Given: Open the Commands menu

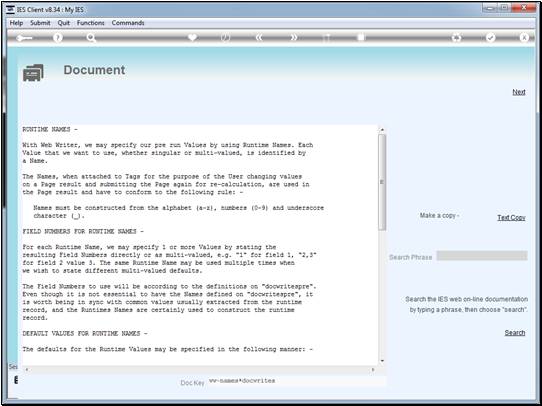Looking at the screenshot, I should (128, 23).
